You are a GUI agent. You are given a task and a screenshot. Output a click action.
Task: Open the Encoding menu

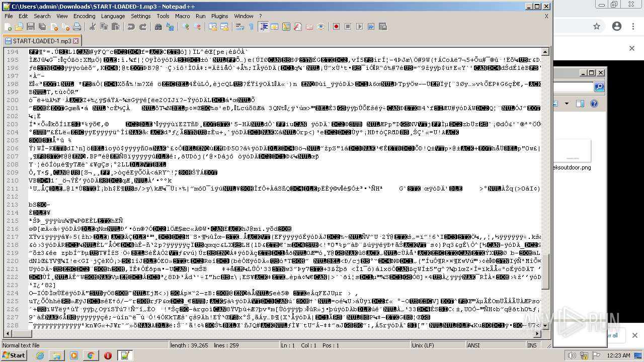coord(85,16)
